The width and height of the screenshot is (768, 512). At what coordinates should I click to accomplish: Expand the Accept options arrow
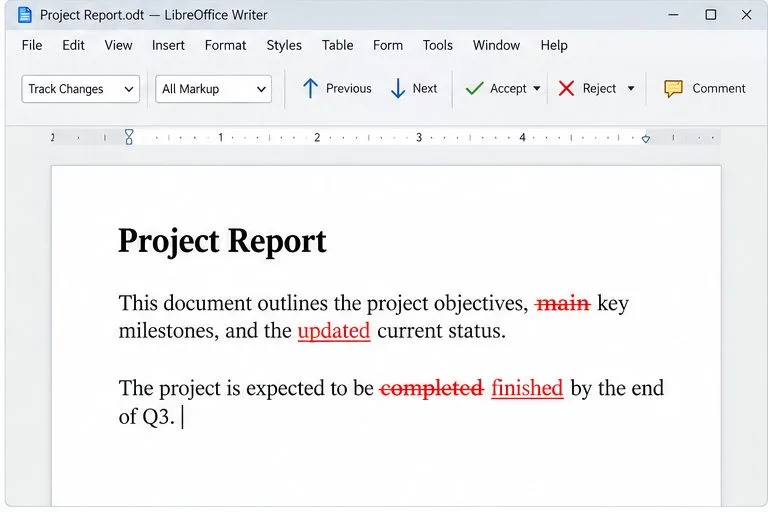(537, 89)
